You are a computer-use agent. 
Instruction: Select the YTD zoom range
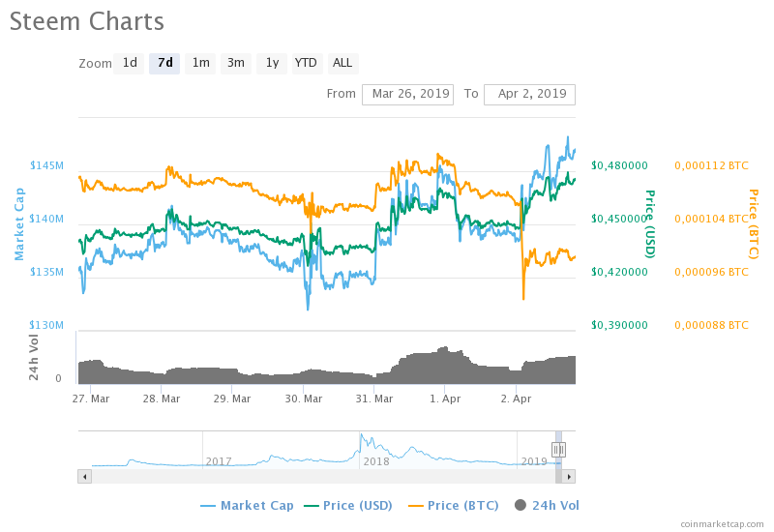[308, 63]
